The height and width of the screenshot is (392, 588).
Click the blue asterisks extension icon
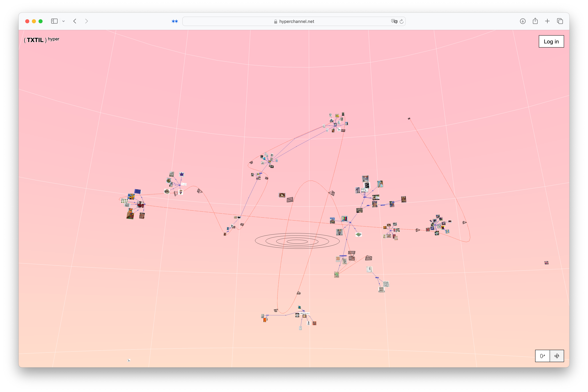[175, 21]
